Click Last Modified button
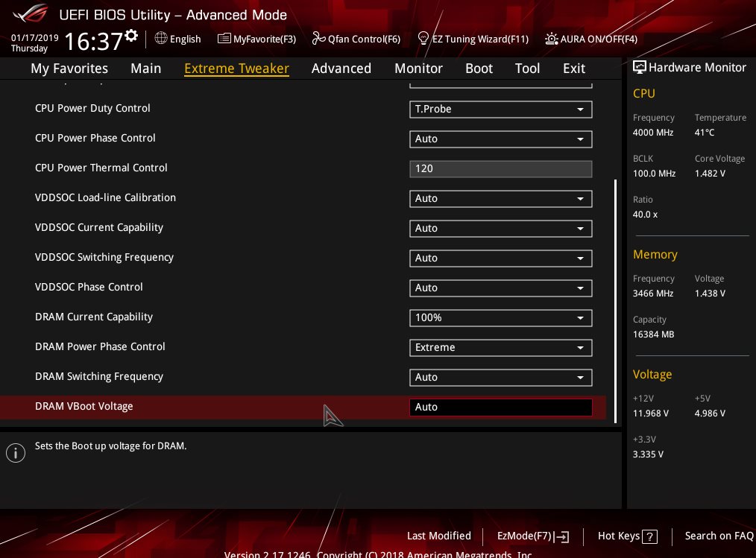The image size is (756, 558). 438,536
